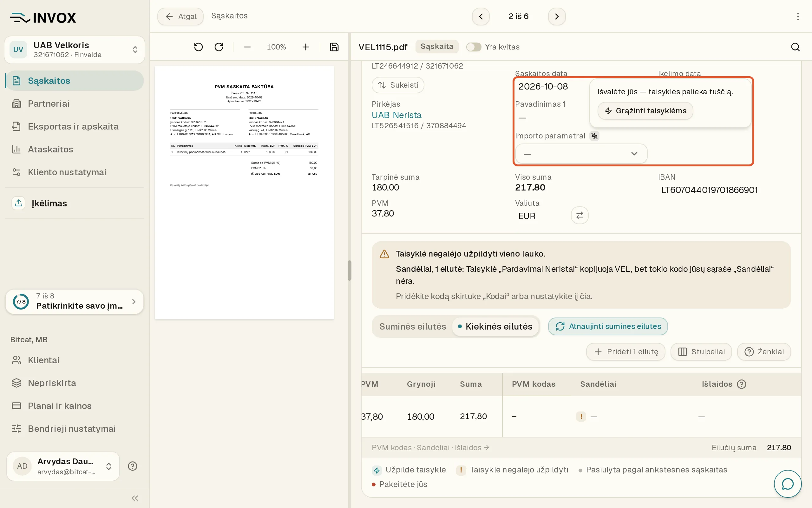Expand the UAB Velkoris client selector
812x508 pixels.
(x=75, y=50)
